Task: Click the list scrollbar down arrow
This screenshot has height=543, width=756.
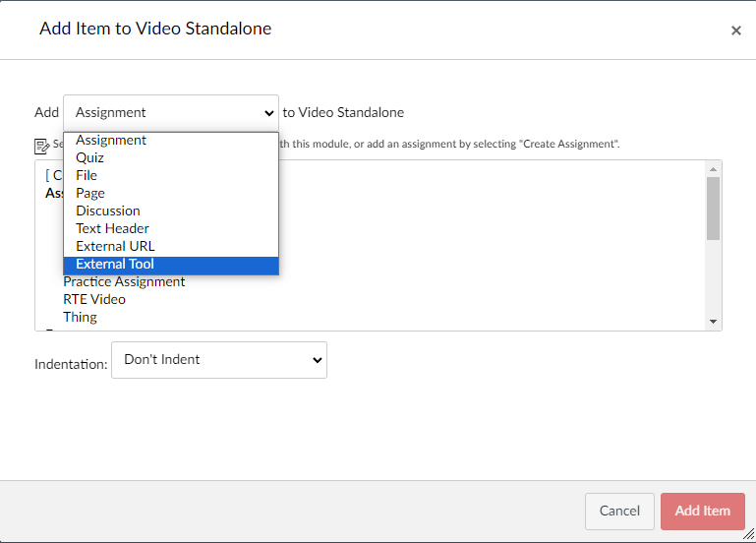Action: point(713,322)
